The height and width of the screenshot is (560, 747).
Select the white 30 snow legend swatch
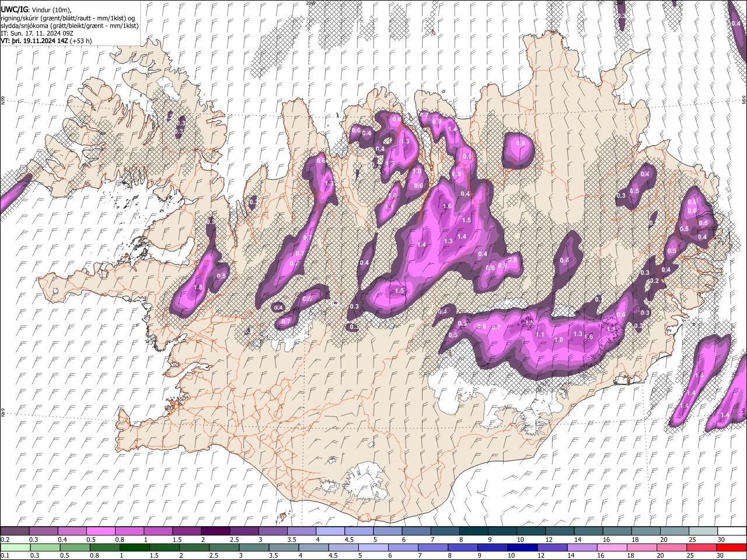point(732,531)
